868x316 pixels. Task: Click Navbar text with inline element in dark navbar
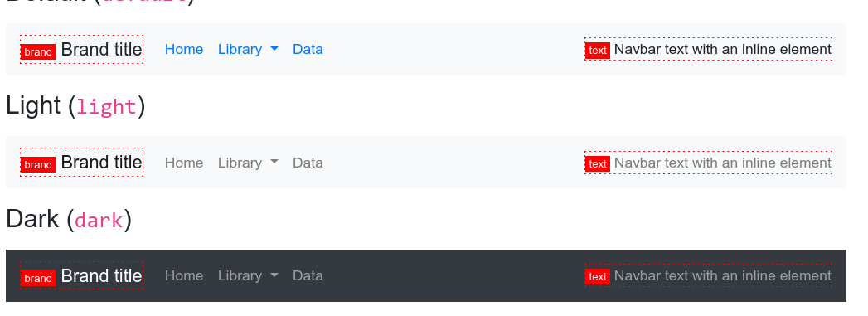(723, 275)
